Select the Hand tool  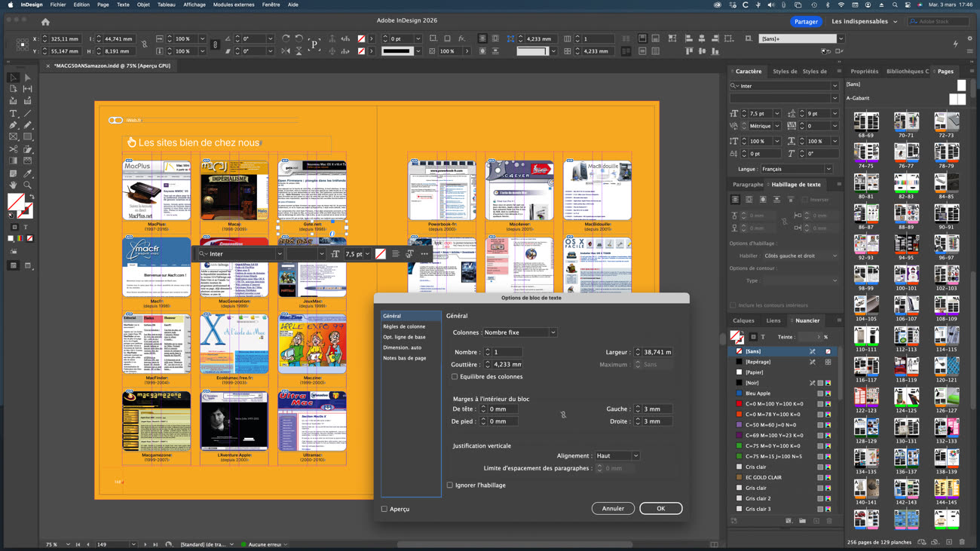click(13, 185)
